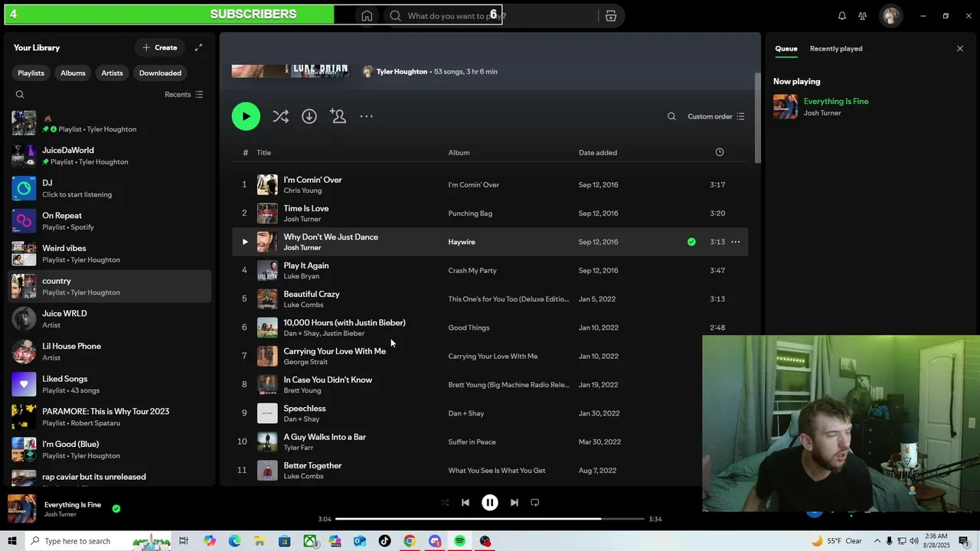Open the Liked Songs playlist
The image size is (980, 551).
pos(108,384)
